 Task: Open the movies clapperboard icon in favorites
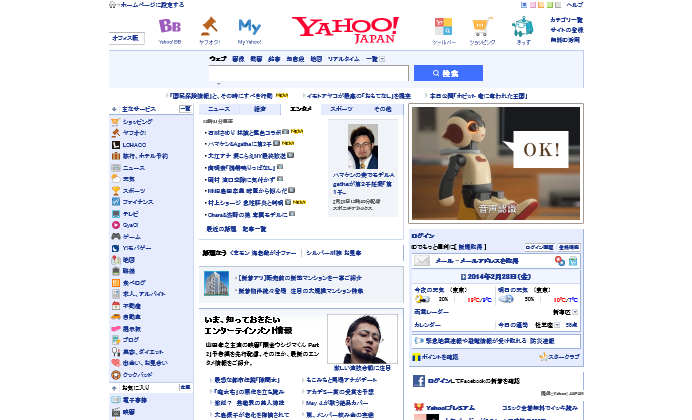(116, 412)
